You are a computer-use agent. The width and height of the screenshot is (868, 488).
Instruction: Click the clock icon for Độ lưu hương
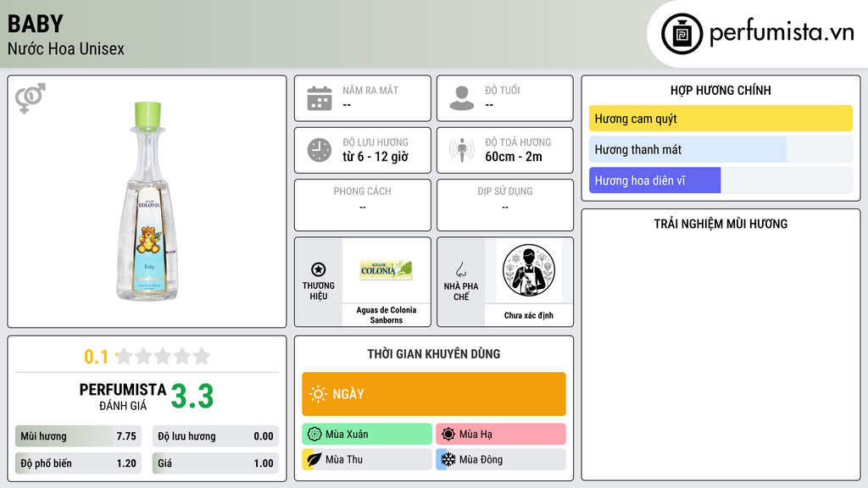(x=320, y=150)
